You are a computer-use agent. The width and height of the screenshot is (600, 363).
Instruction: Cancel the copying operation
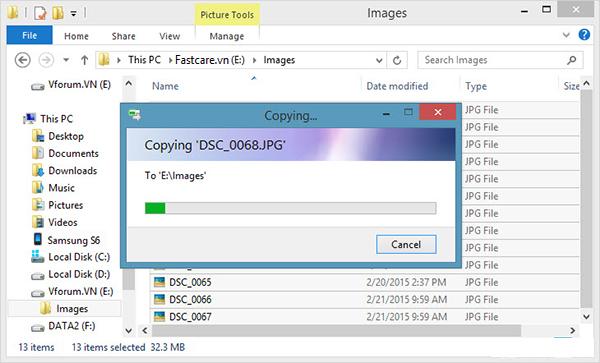tap(406, 244)
